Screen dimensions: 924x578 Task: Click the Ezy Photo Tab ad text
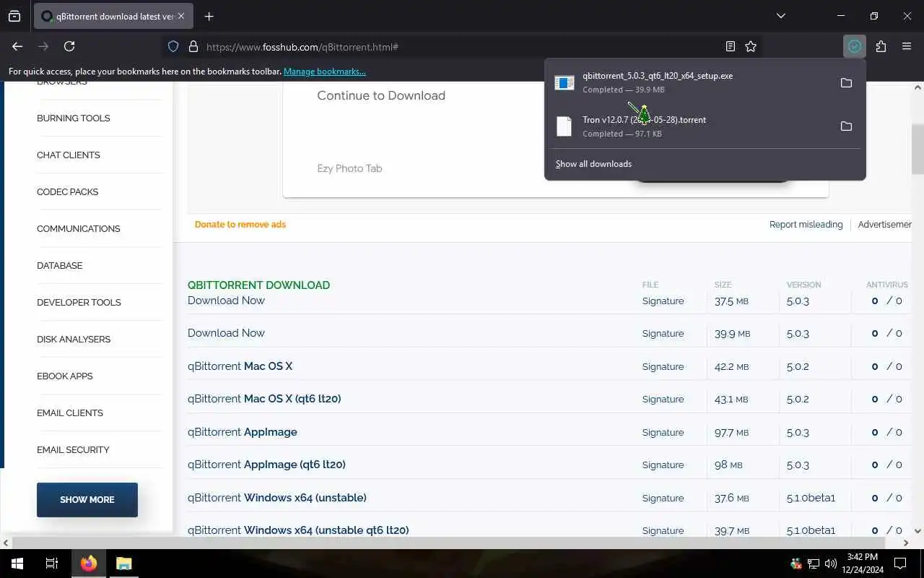pyautogui.click(x=349, y=168)
